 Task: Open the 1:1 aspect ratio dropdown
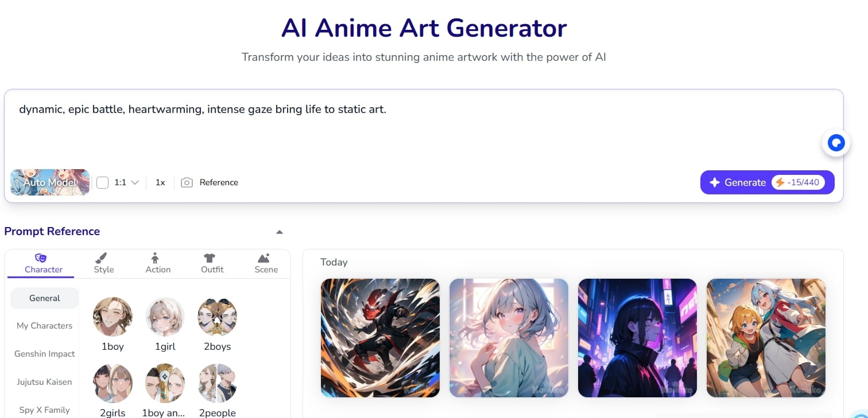click(126, 182)
